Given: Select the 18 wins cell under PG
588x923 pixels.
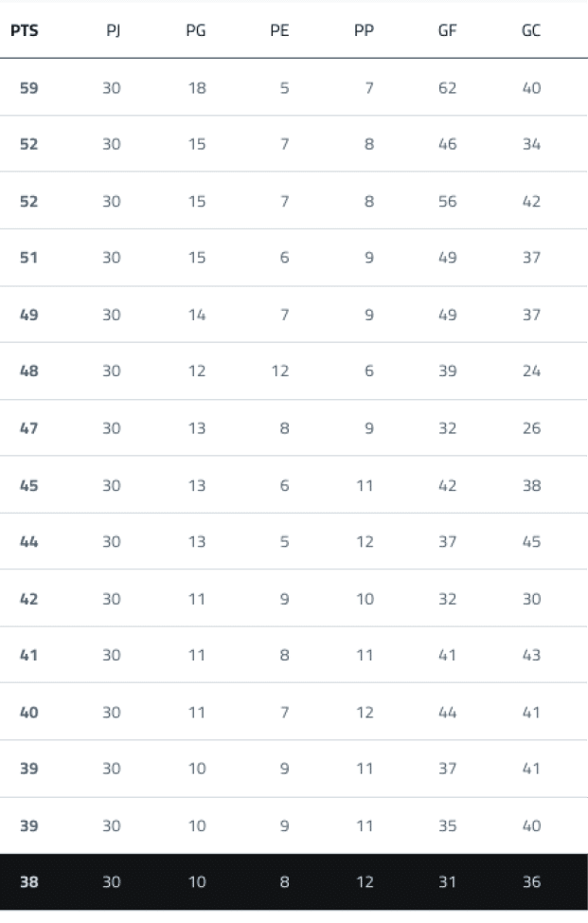Looking at the screenshot, I should click(196, 88).
